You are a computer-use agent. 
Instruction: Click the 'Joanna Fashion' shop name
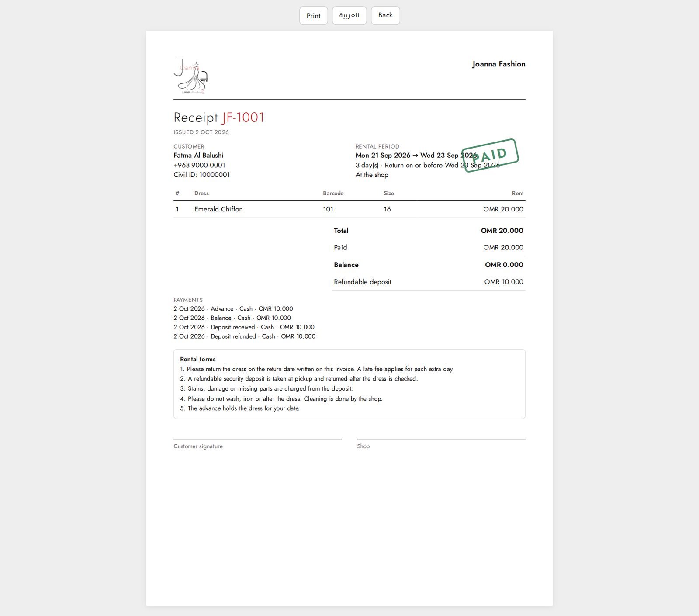[498, 64]
